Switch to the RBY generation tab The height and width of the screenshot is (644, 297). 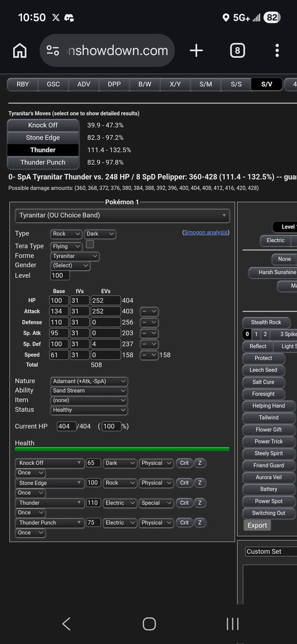pyautogui.click(x=23, y=84)
